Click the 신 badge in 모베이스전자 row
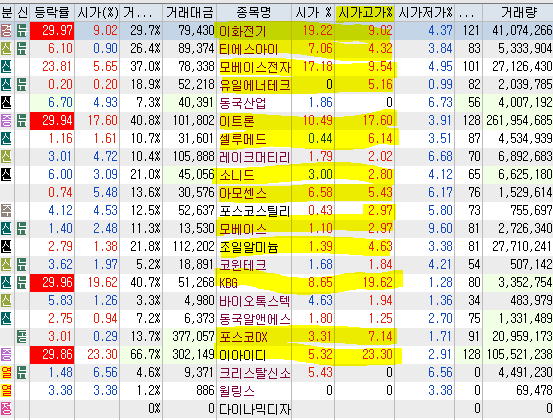 (6, 67)
